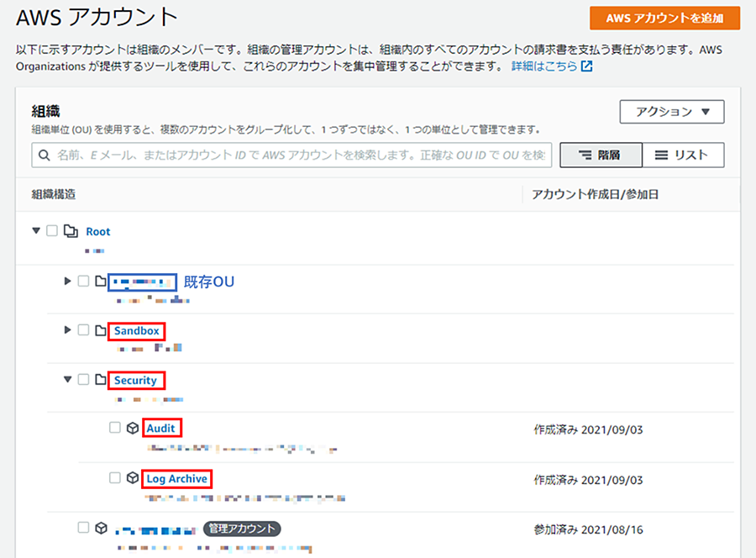Click the AWS アカウントを追加 button
This screenshot has height=558, width=756.
click(664, 18)
